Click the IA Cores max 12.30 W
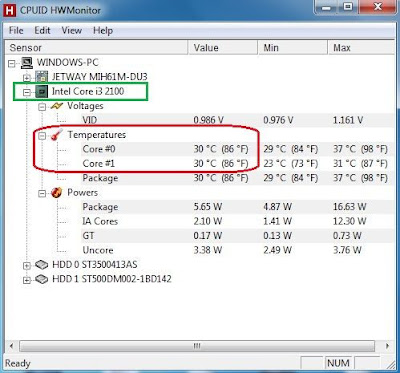The image size is (400, 373). click(349, 222)
